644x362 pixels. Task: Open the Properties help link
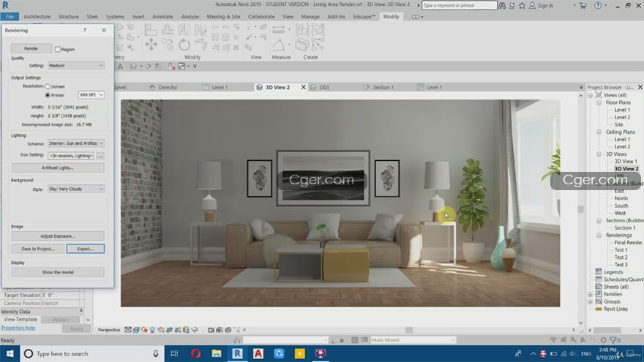click(18, 328)
